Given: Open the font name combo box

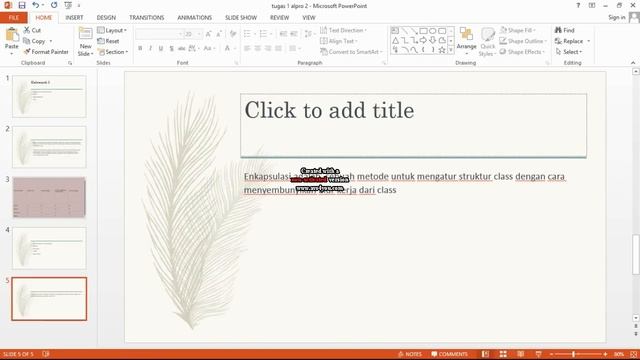Looking at the screenshot, I should (159, 34).
